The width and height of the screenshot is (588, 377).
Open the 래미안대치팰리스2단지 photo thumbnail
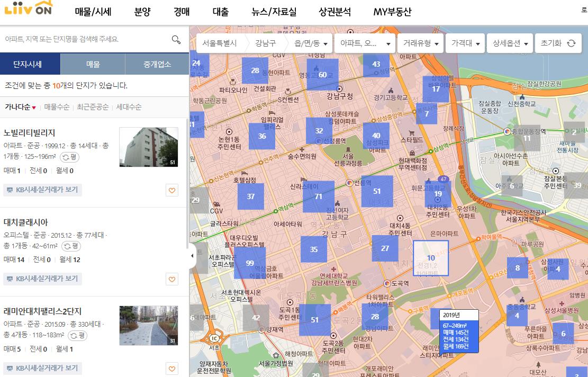(149, 326)
